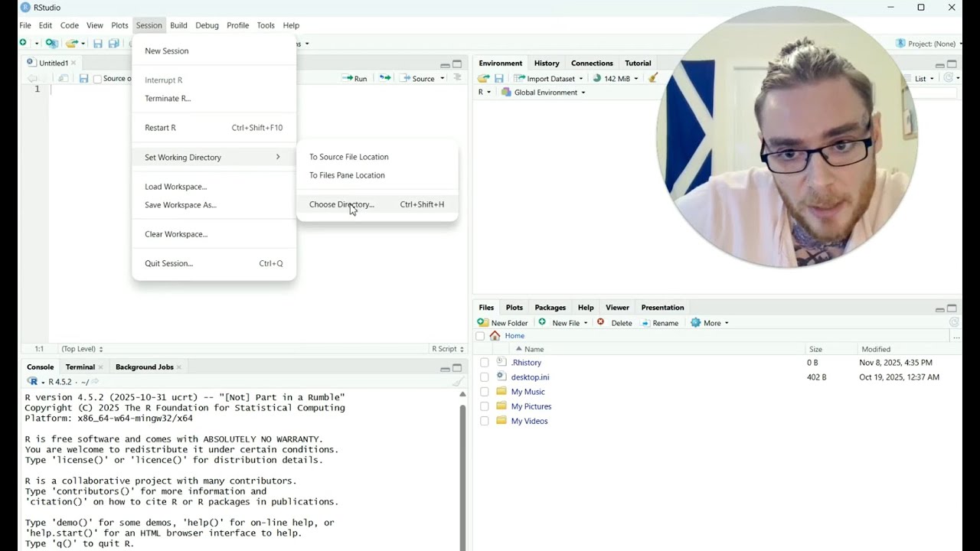Sort files by the Name column header
Screen dimensions: 980x551
[x=534, y=349]
